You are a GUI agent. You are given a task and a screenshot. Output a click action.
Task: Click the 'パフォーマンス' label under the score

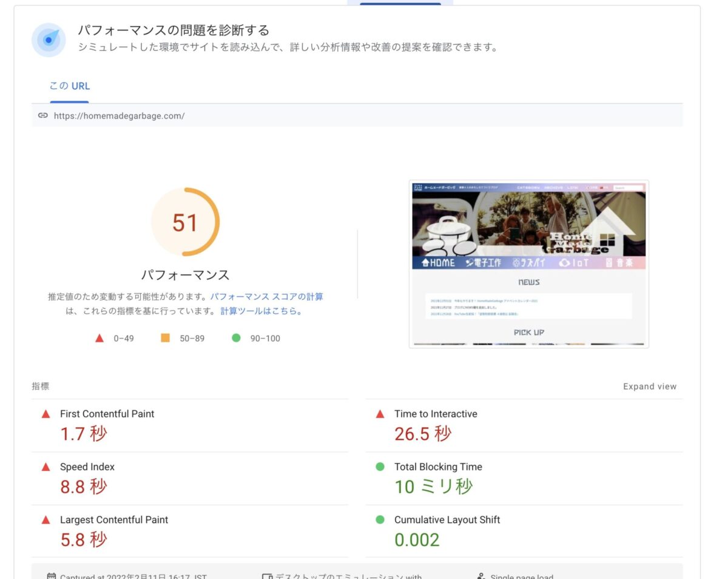point(185,275)
